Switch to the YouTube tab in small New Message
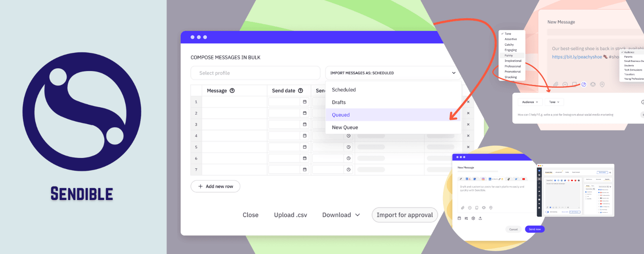Image resolution: width=644 pixels, height=254 pixels. coord(524,179)
